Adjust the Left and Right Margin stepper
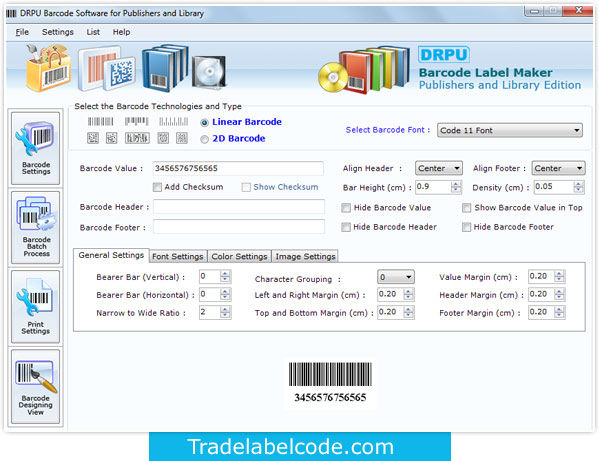Viewport: 599px width, 461px height. 408,294
